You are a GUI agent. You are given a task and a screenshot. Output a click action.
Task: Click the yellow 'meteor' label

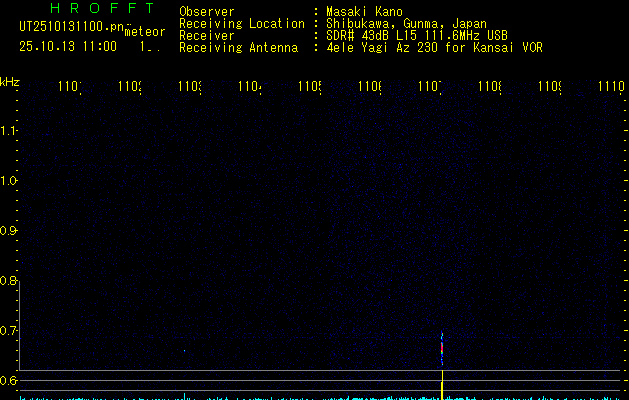coord(144,32)
